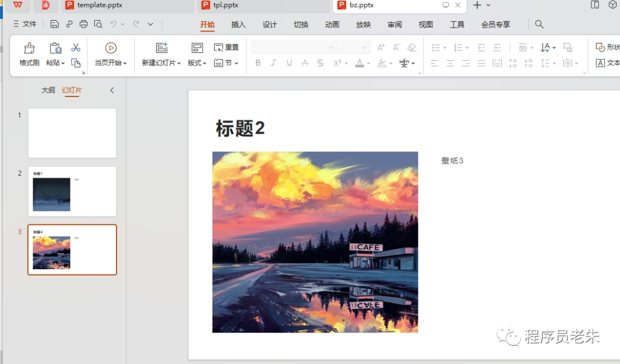Toggle align text left
Viewport: 620px width, 364px height.
point(435,63)
